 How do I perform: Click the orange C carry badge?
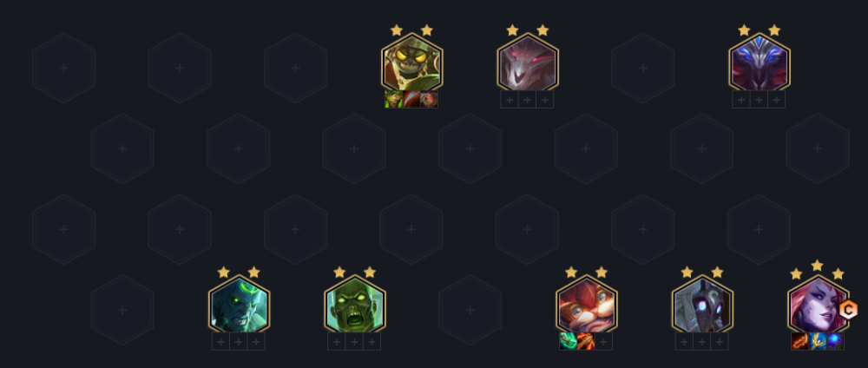pos(848,310)
